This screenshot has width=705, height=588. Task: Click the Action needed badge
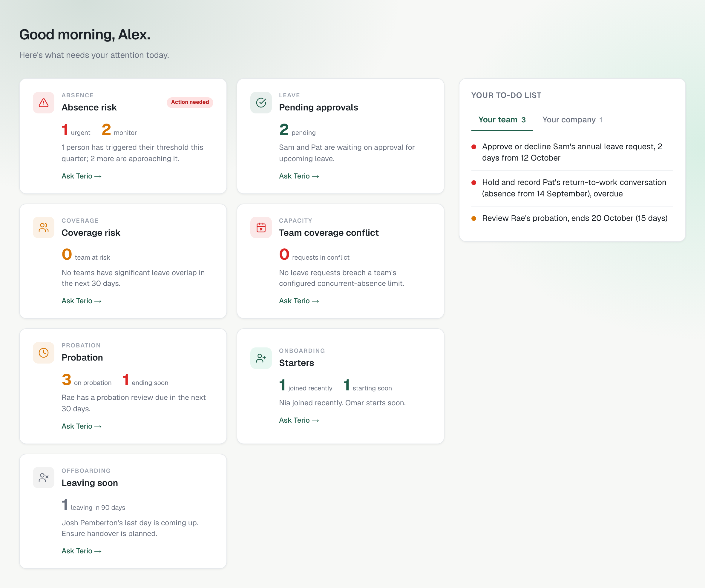coord(190,102)
